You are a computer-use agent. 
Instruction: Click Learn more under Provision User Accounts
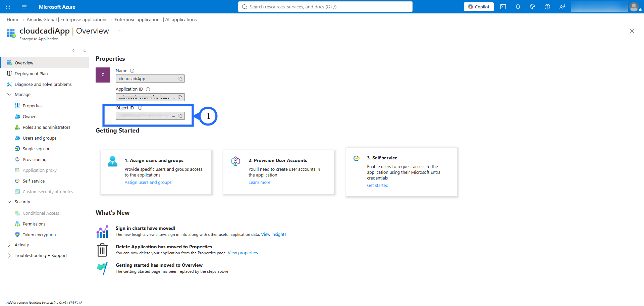click(x=259, y=183)
